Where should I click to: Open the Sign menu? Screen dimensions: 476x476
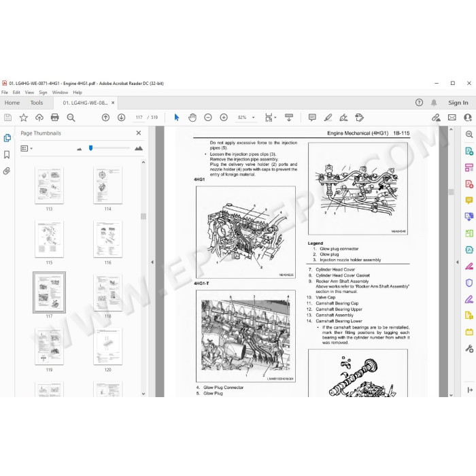43,92
